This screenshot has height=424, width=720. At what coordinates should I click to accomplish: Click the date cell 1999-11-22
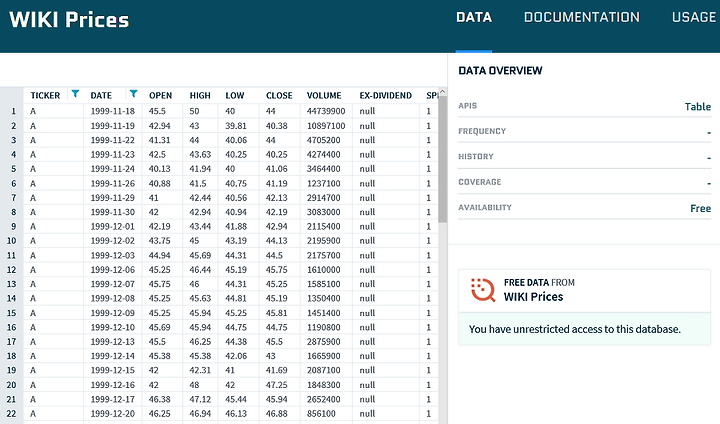112,140
